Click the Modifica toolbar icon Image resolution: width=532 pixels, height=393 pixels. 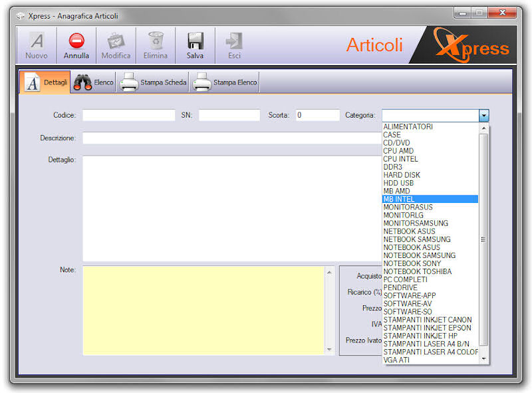tap(116, 41)
